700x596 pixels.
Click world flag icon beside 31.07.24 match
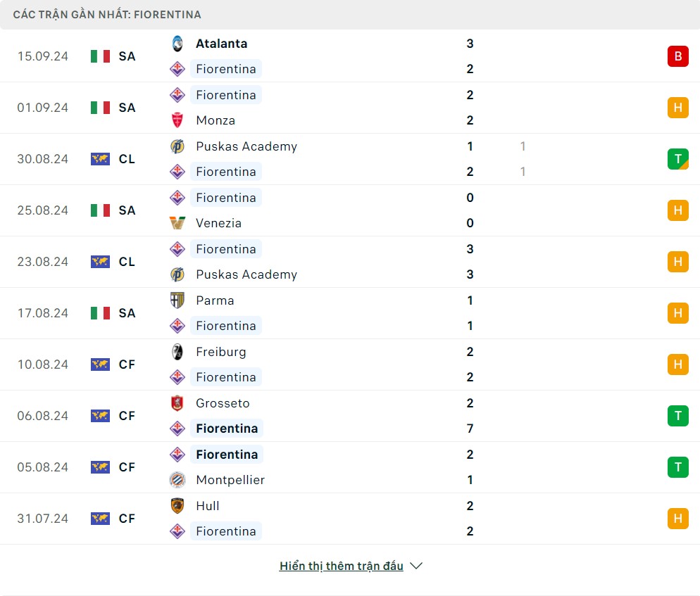(x=100, y=519)
